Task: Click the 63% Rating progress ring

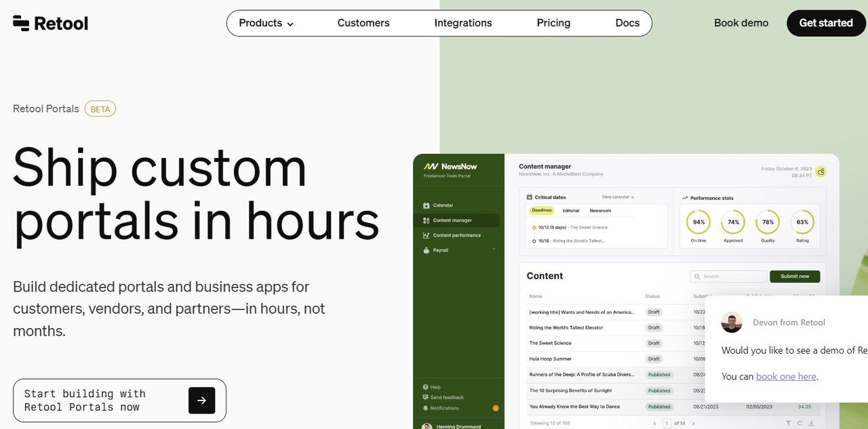Action: [802, 222]
